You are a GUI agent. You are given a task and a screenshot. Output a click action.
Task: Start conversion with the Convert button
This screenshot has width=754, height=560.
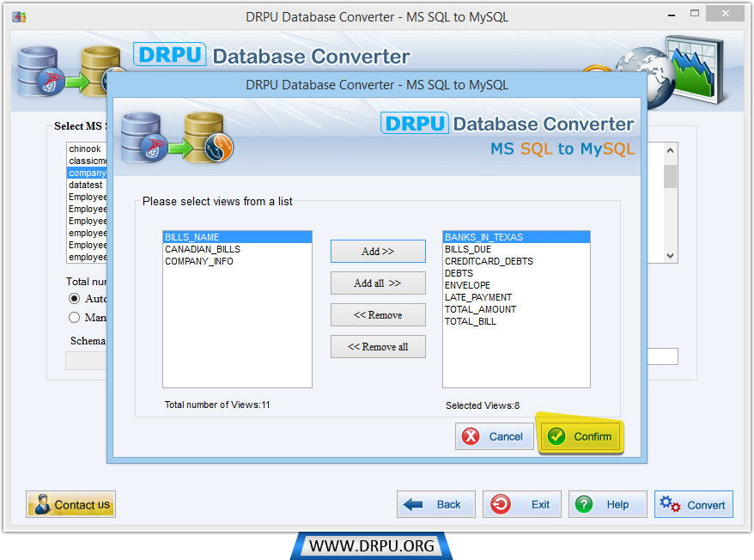tap(694, 504)
